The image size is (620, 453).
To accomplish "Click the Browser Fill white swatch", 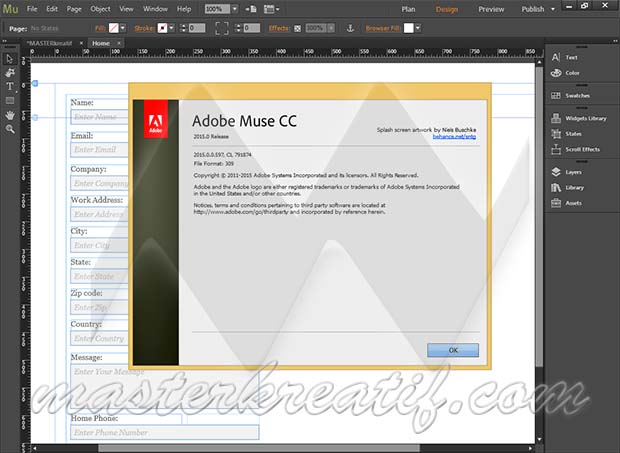I will click(408, 28).
